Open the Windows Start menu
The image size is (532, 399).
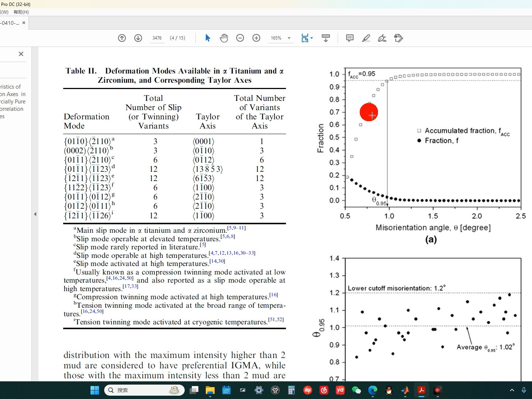pos(95,390)
